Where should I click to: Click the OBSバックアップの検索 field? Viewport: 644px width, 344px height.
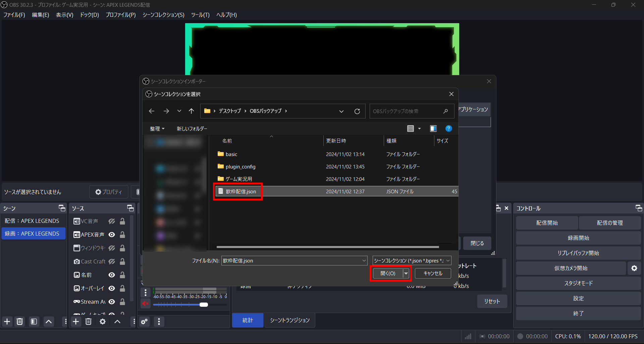[412, 111]
